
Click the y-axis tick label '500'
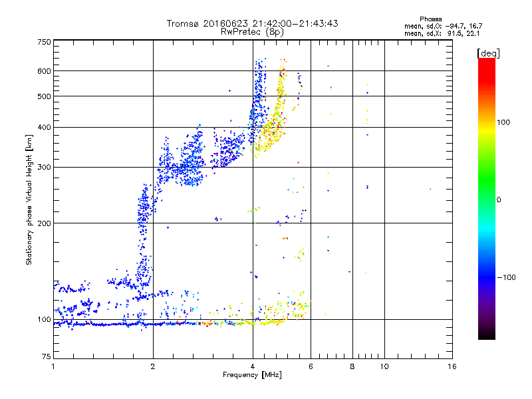44,96
